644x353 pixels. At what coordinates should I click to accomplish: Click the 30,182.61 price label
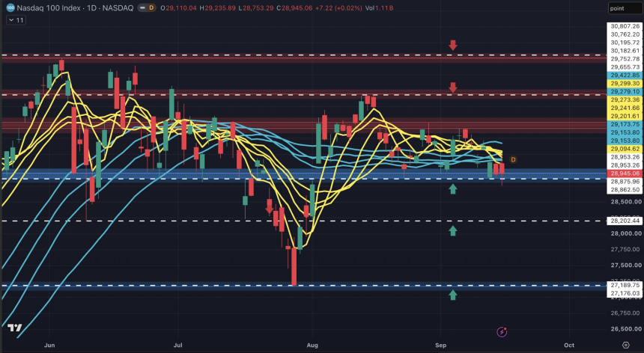(625, 50)
